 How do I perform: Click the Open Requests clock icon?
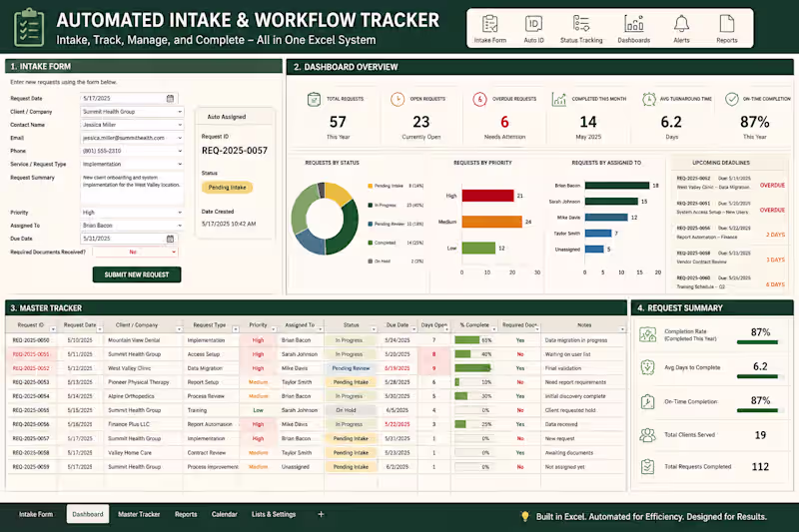[x=398, y=99]
